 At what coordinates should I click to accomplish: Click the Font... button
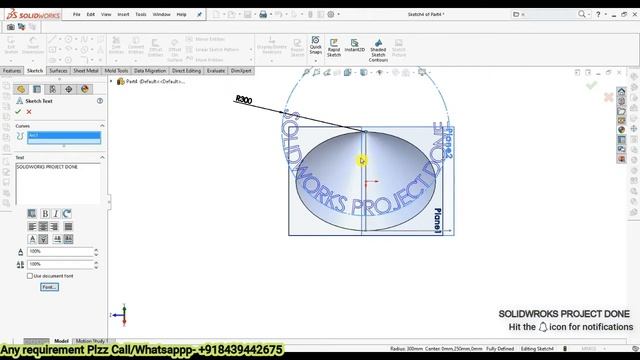pyautogui.click(x=49, y=287)
